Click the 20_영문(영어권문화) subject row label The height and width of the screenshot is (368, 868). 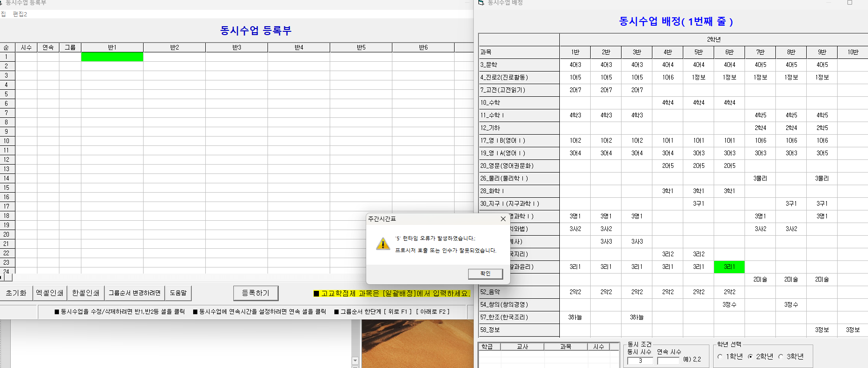point(519,166)
